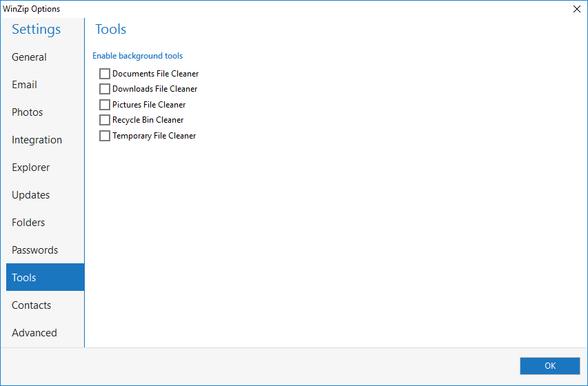588x386 pixels.
Task: Switch to the Email settings category
Action: [45, 85]
